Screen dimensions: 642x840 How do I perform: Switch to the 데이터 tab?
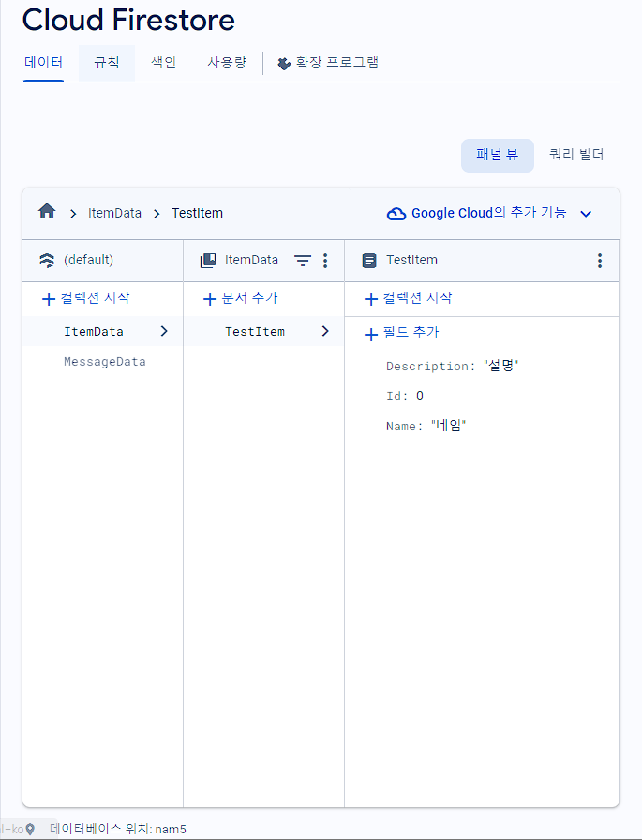[x=43, y=63]
